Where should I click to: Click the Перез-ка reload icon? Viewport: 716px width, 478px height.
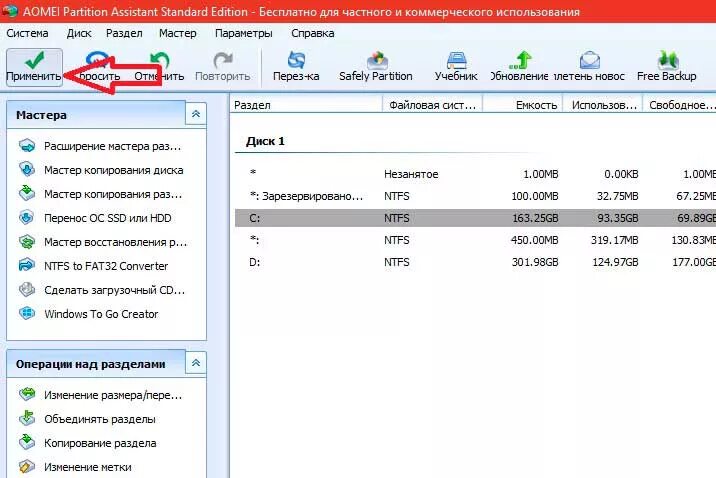pos(296,60)
